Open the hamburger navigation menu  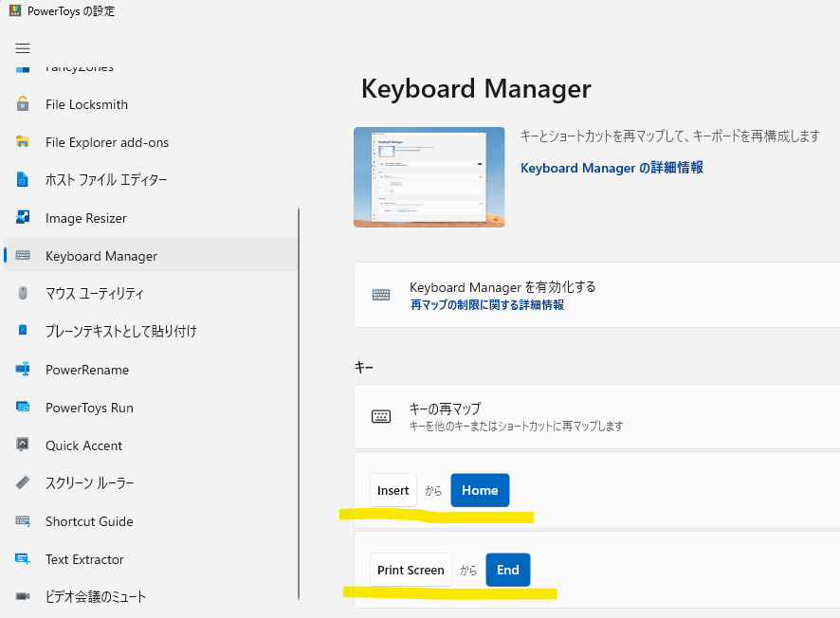23,48
